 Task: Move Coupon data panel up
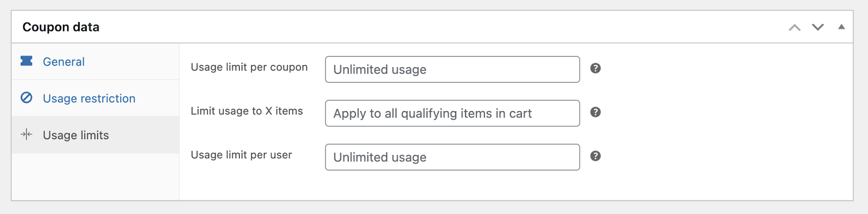click(794, 27)
